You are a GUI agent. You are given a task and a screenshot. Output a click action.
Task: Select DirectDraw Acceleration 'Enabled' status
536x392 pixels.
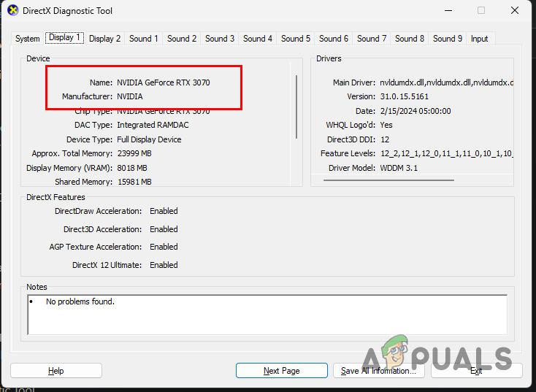tap(164, 211)
